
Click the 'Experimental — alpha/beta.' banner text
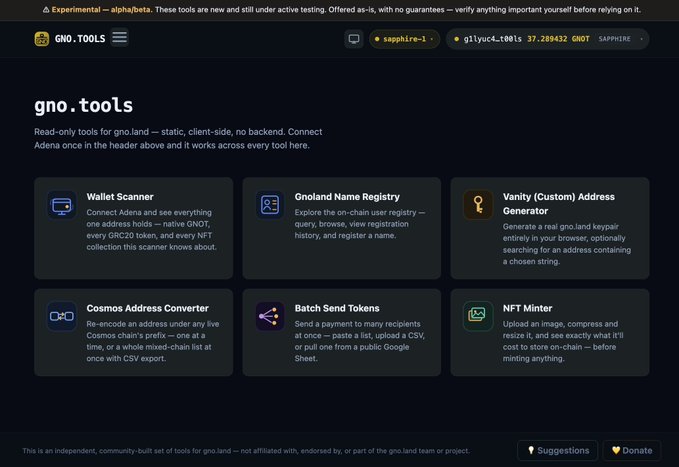click(x=102, y=10)
